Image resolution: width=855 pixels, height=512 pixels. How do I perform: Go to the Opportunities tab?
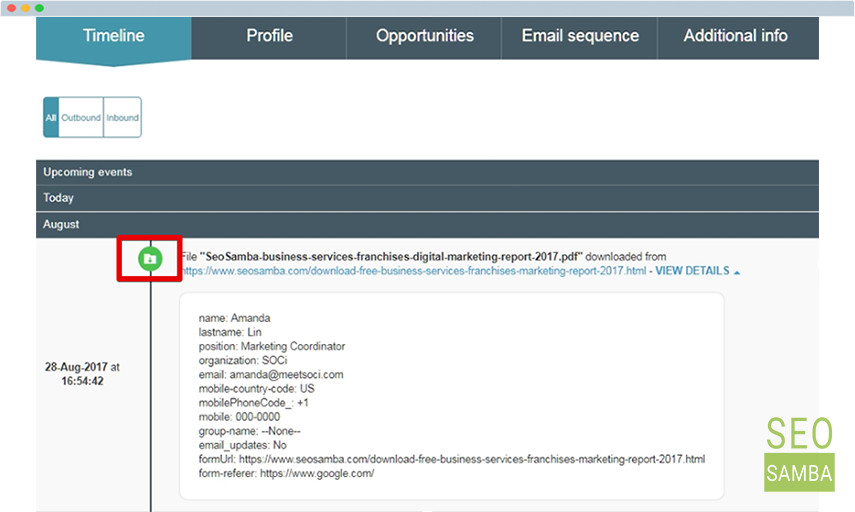point(424,36)
